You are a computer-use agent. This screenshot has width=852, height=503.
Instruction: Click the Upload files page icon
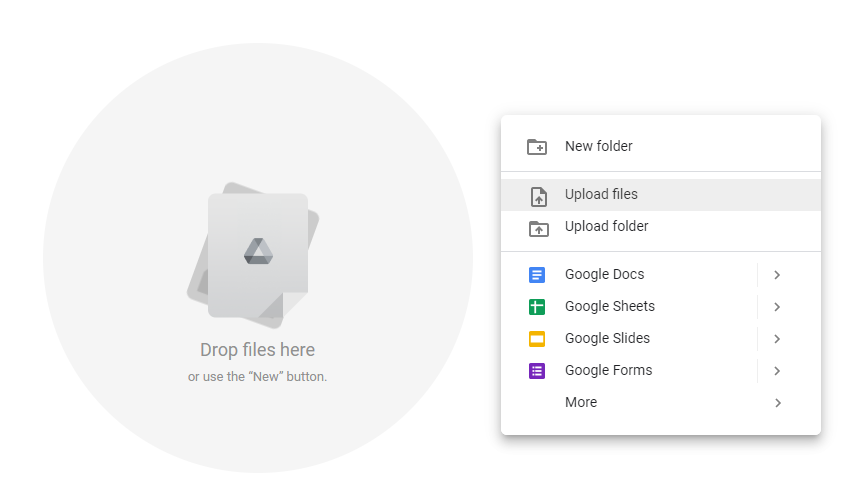[x=538, y=196]
